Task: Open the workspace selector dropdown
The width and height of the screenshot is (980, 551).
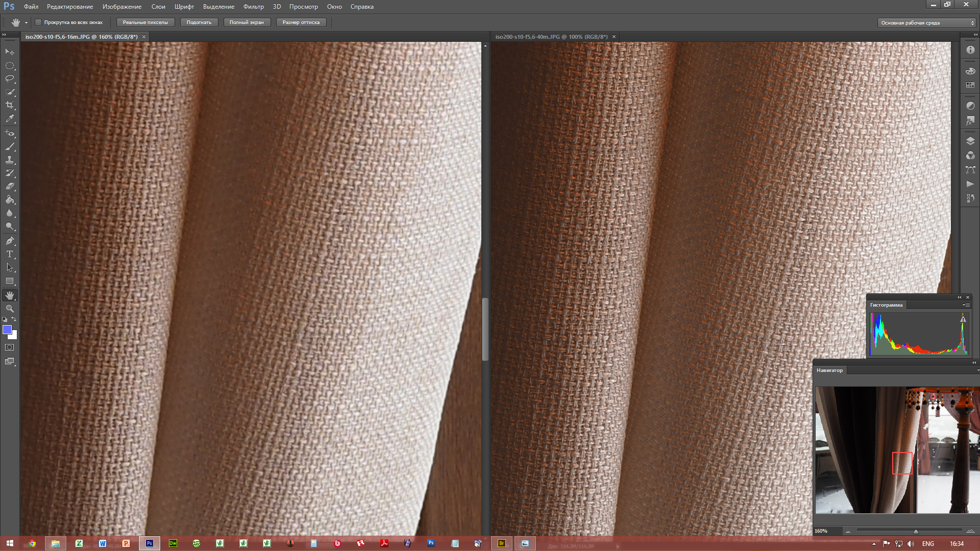Action: coord(926,23)
